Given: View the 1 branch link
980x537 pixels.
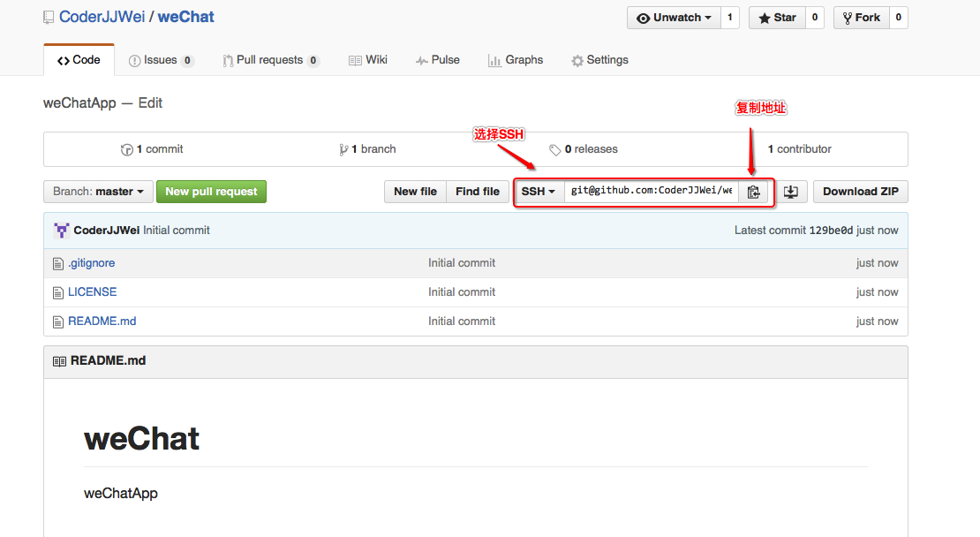Looking at the screenshot, I should (367, 149).
